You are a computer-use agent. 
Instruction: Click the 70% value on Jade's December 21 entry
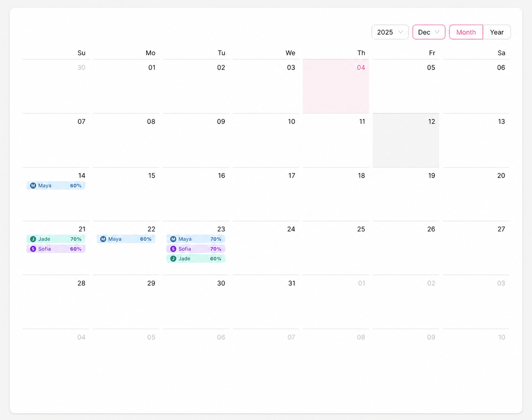pyautogui.click(x=76, y=239)
